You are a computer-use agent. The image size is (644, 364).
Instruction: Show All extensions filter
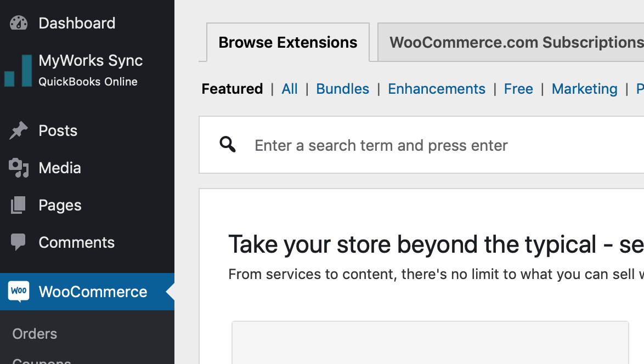pyautogui.click(x=290, y=89)
